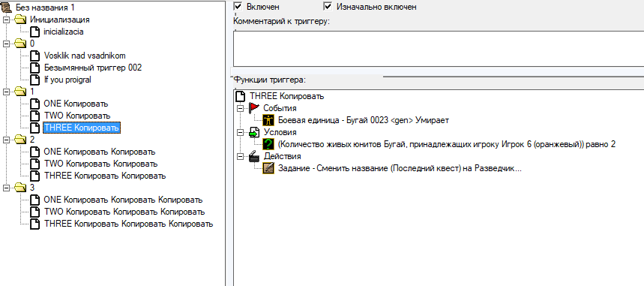This screenshot has height=286, width=644.
Task: Toggle the Включен checkbox
Action: click(238, 6)
